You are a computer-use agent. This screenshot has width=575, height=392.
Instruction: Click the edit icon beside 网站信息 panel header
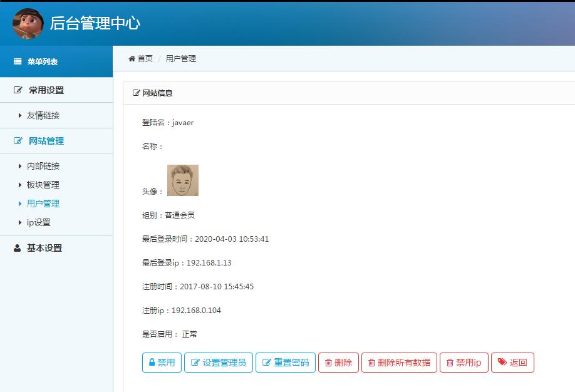click(x=135, y=93)
